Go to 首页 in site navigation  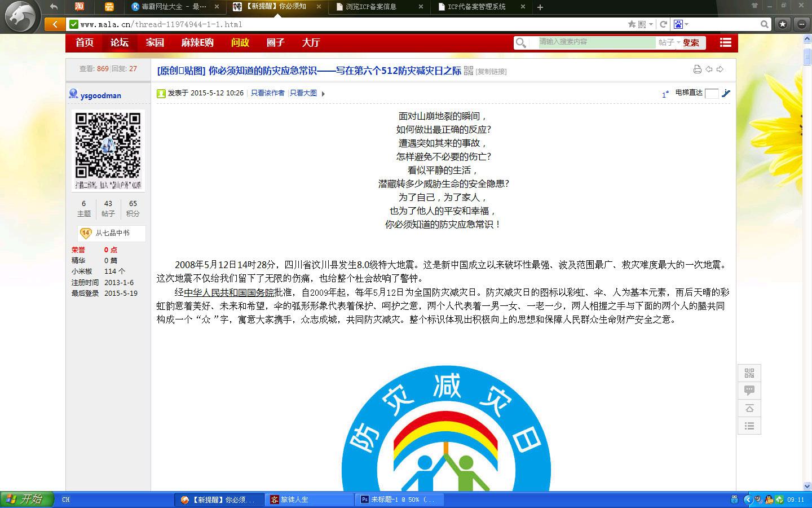85,42
